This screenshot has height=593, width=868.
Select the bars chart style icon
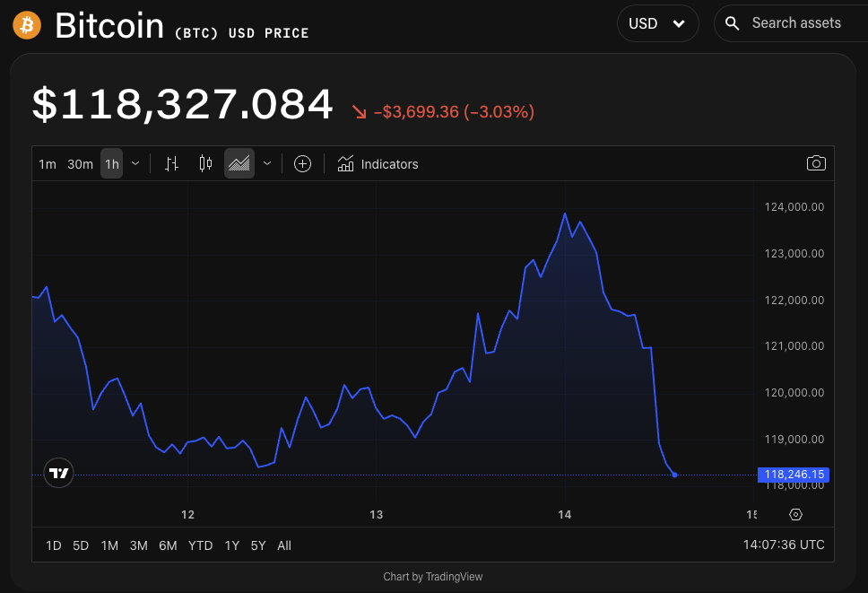coord(170,163)
